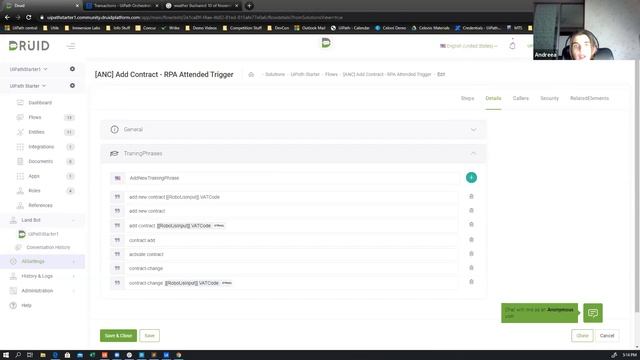Switch to the Steps tab

coord(467,98)
